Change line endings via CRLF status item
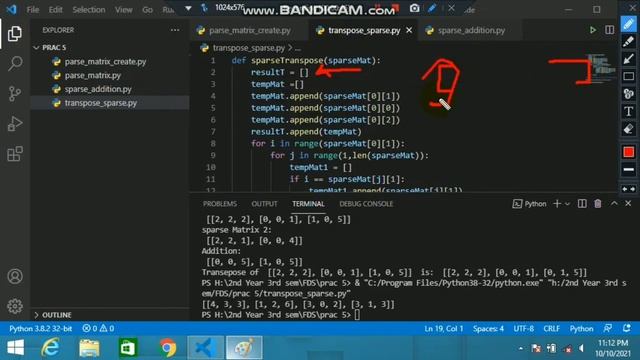 pyautogui.click(x=551, y=329)
